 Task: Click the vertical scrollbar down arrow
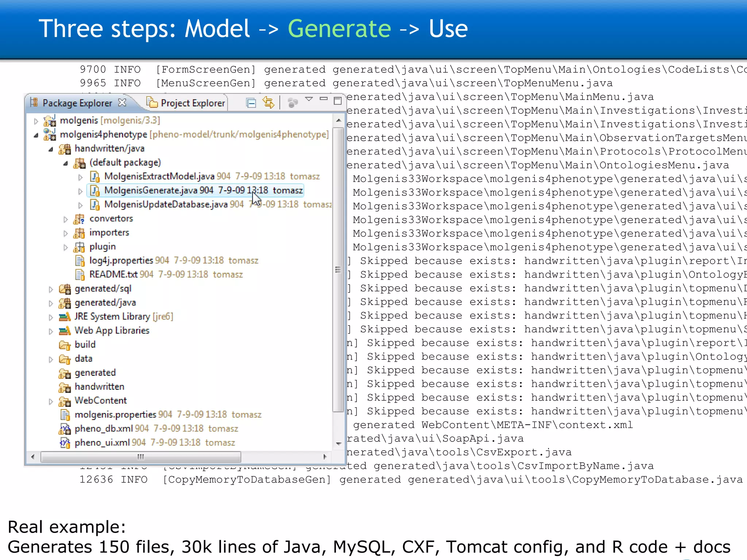coord(338,444)
